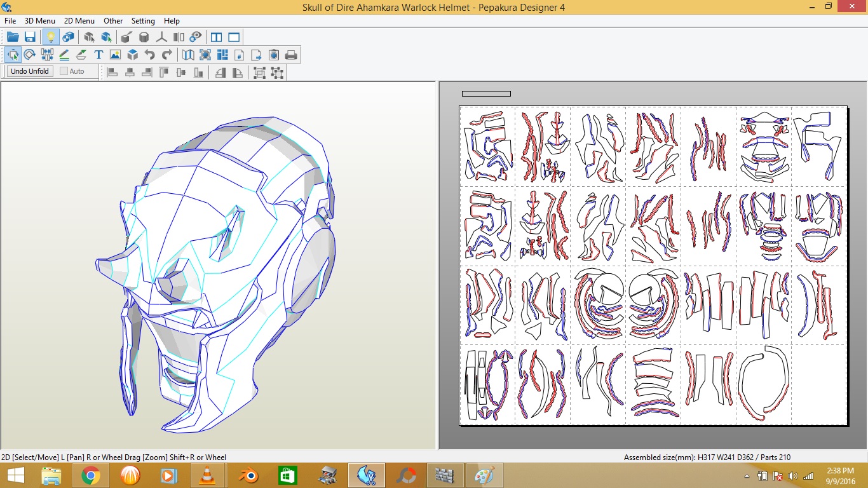This screenshot has width=868, height=488.
Task: Click the insert image icon
Action: click(x=115, y=55)
